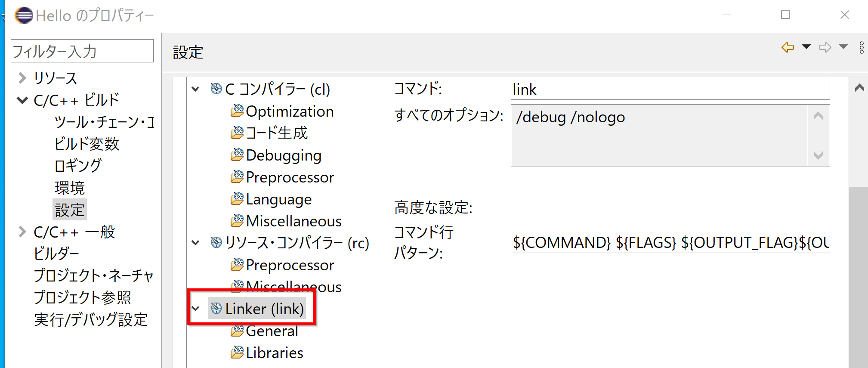Open the back history dropdown arrow
The width and height of the screenshot is (868, 368).
pyautogui.click(x=806, y=47)
